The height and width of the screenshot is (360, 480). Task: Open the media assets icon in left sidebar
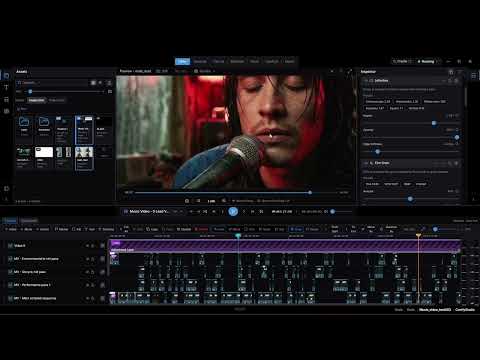click(6, 76)
